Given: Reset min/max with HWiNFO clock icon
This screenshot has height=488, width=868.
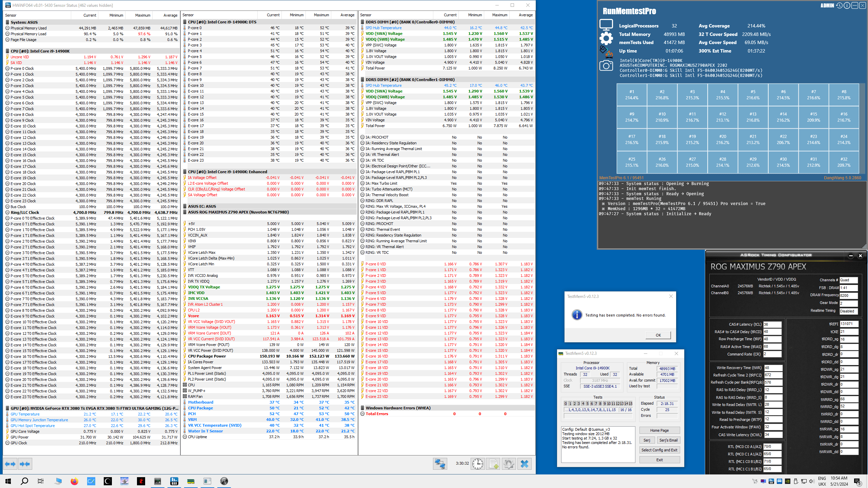Looking at the screenshot, I should click(478, 464).
